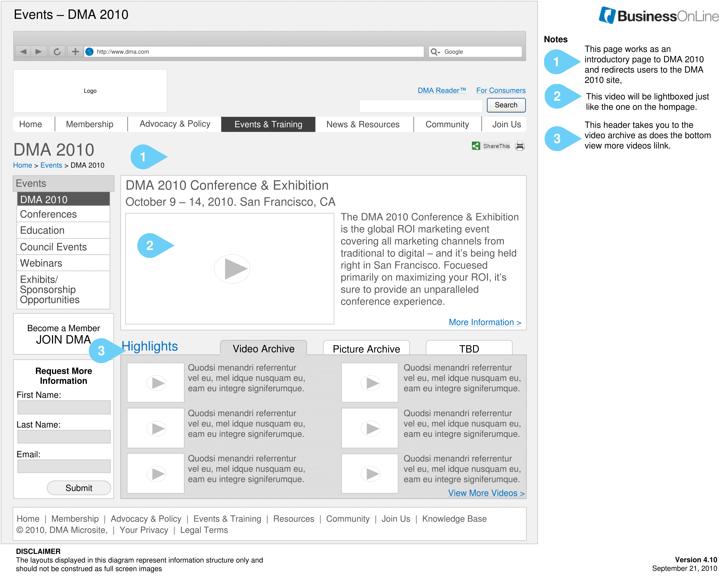
Task: Click the Highlights header link
Action: pyautogui.click(x=150, y=346)
